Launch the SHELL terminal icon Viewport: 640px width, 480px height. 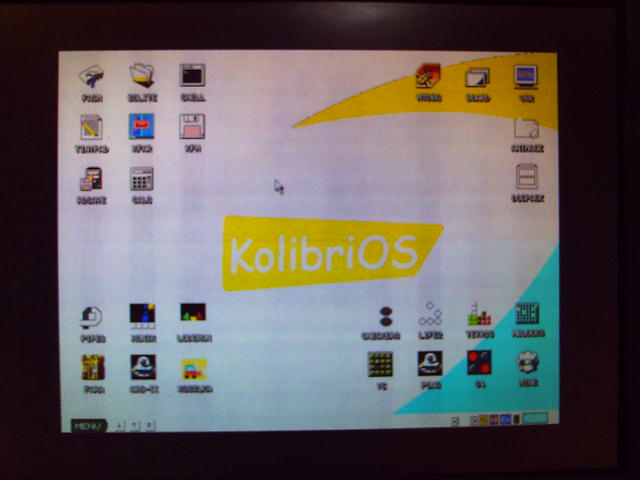(192, 76)
